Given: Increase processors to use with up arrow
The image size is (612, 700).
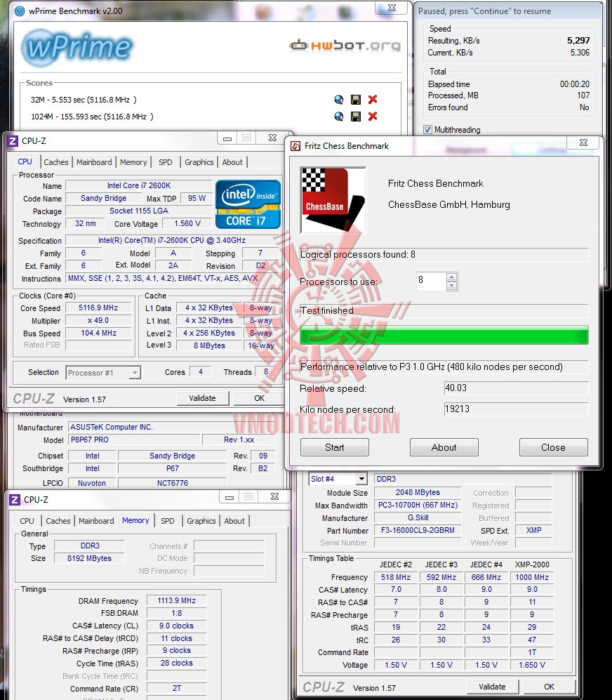Looking at the screenshot, I should [452, 277].
